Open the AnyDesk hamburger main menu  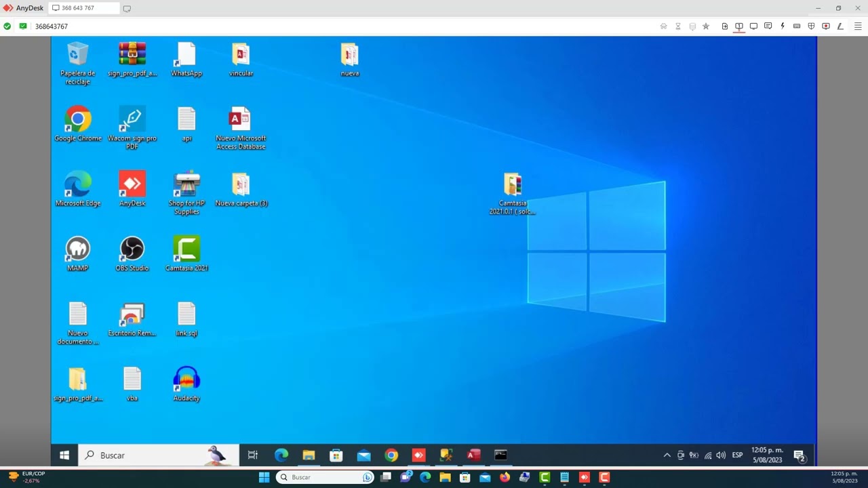858,26
